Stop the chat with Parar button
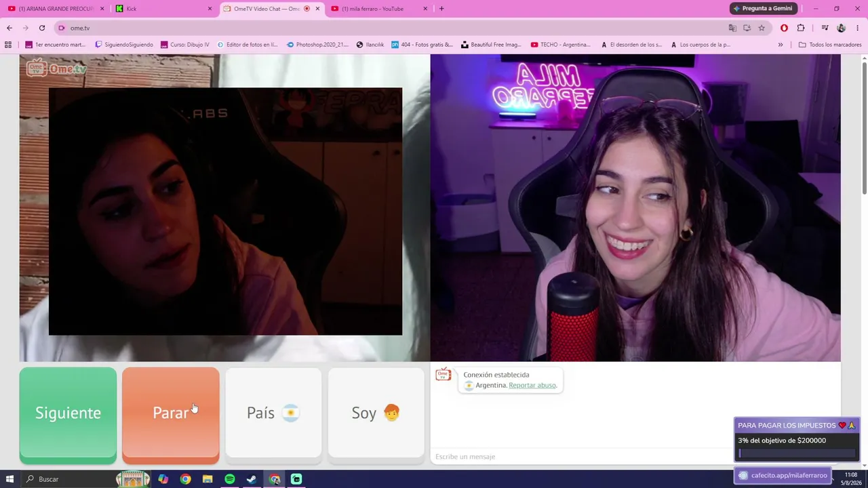This screenshot has height=488, width=868. point(171,415)
